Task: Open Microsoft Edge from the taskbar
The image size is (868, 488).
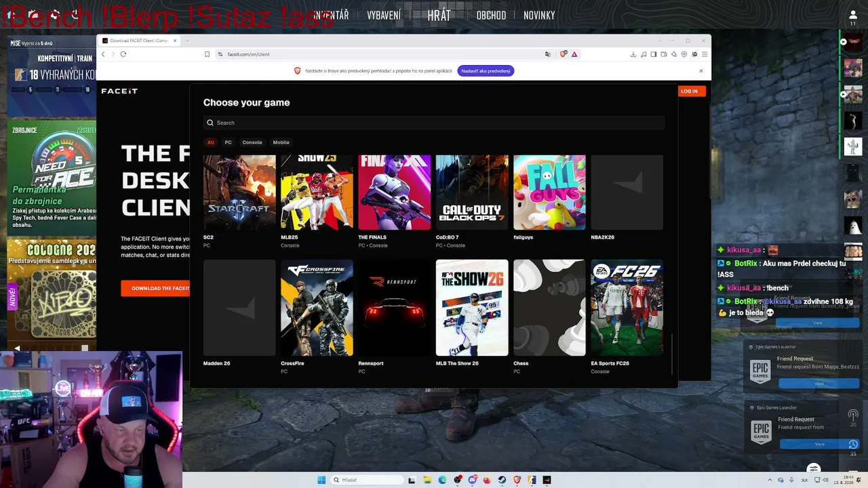Action: tap(442, 480)
